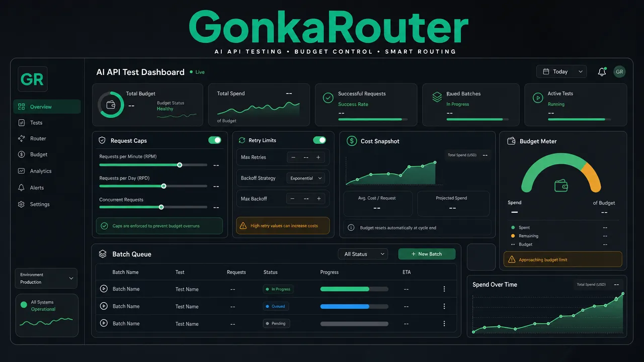Click the wallet icon in Total Budget card
Viewport: 644px width, 362px height.
point(111,105)
